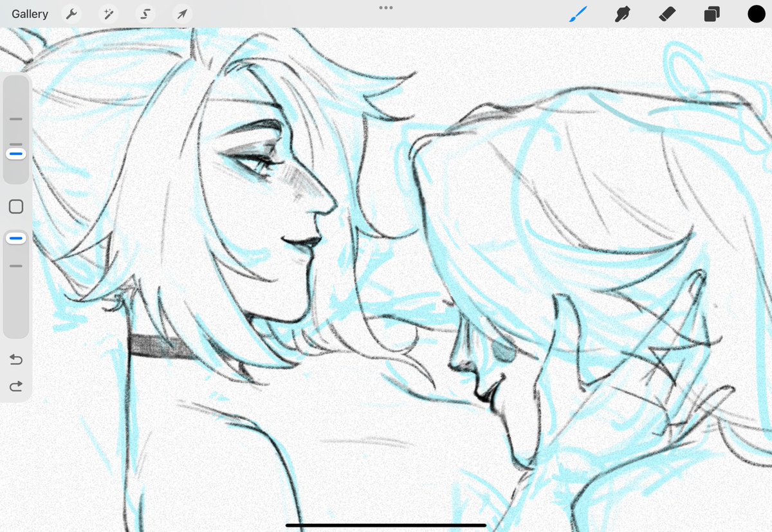Screen dimensions: 772x532
Task: Tap Gallery to exit the canvas
Action: click(x=30, y=14)
